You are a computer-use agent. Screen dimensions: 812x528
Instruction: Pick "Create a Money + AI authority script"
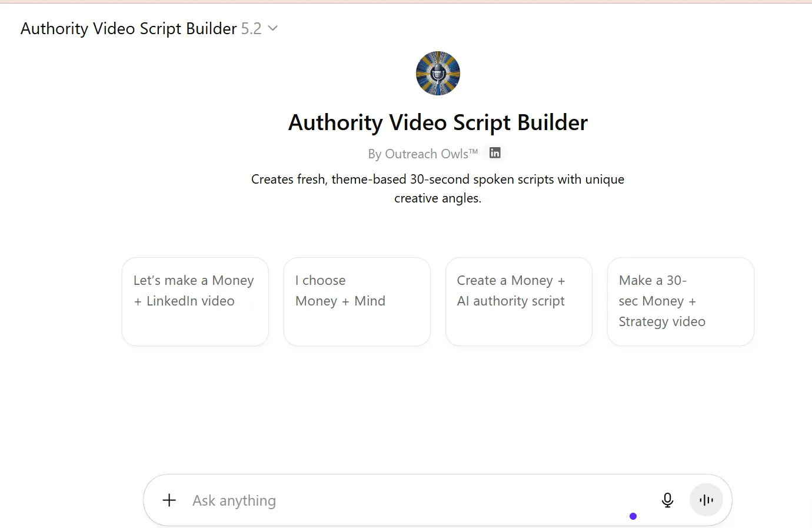pyautogui.click(x=519, y=301)
